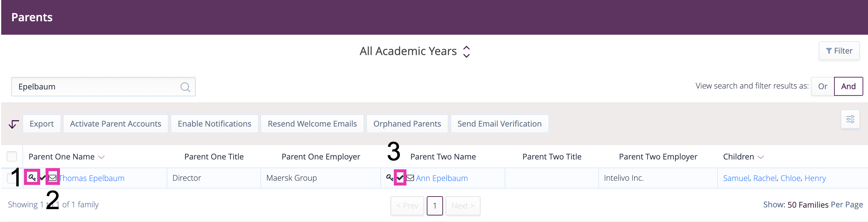Click the checkmark icon beside Ann Epelbaum
The image size is (868, 222).
400,177
